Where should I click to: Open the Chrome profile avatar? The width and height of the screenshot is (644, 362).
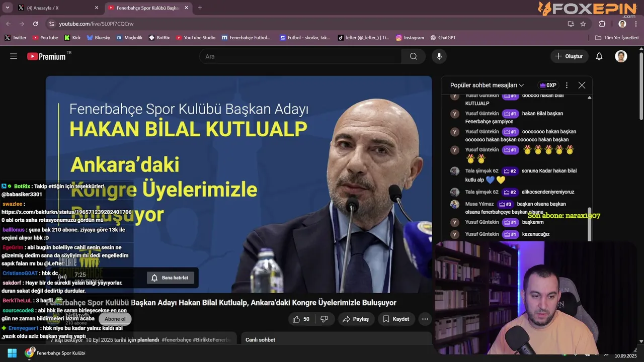tap(622, 24)
